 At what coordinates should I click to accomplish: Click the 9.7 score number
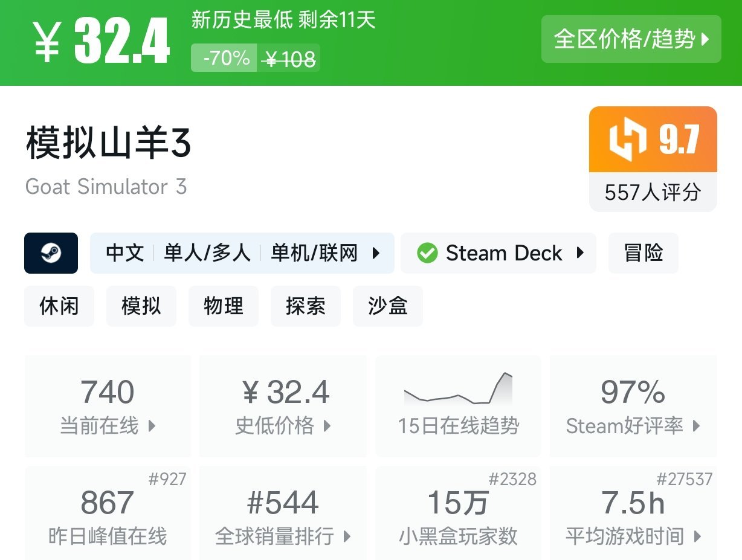pyautogui.click(x=679, y=140)
